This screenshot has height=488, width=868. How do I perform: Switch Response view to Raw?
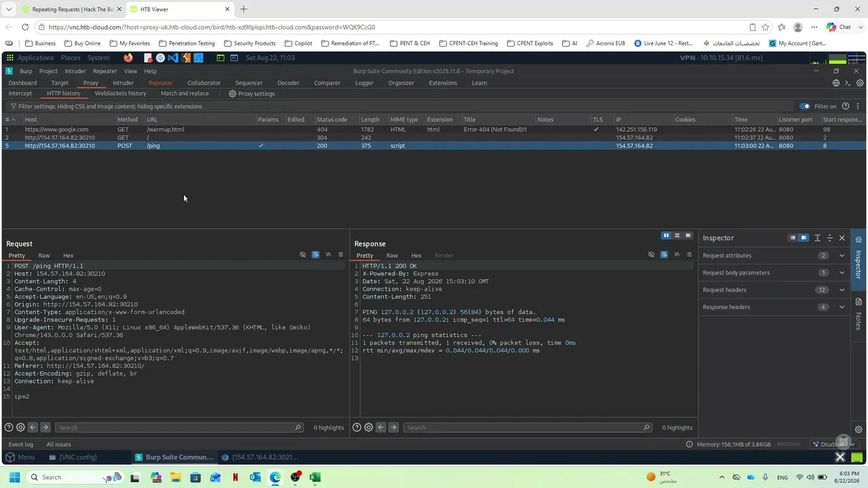click(392, 256)
